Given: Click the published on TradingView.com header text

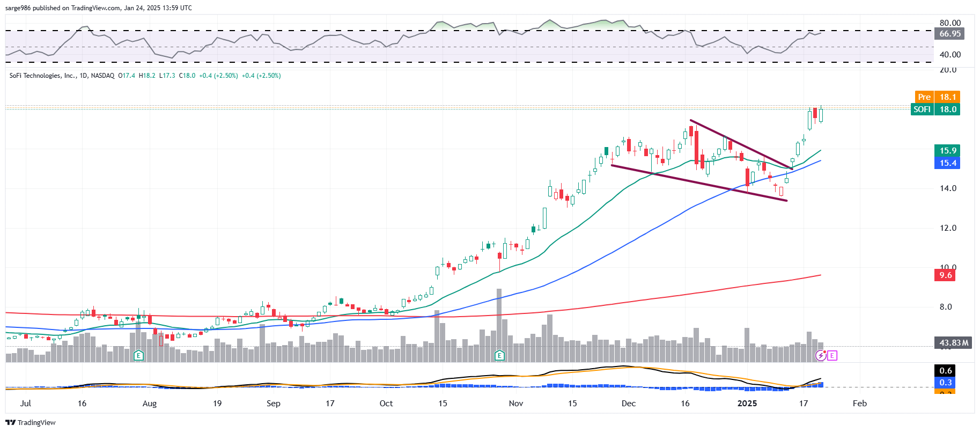Looking at the screenshot, I should (98, 8).
